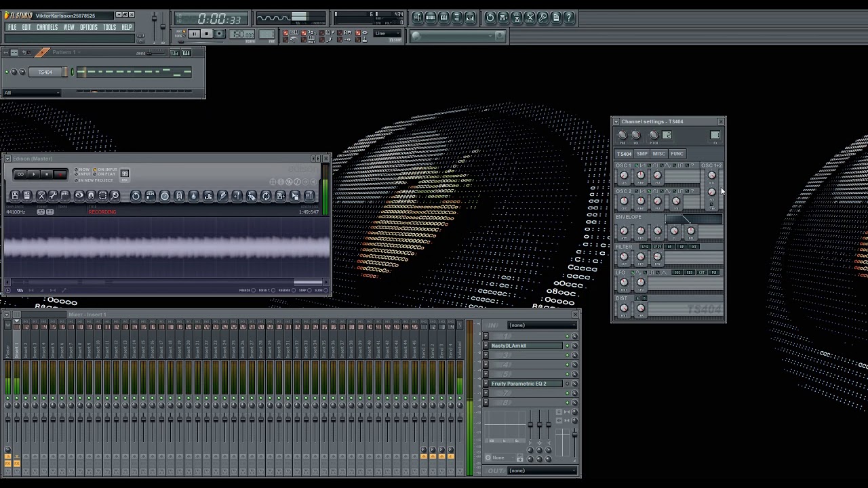Click Edison's red record button
868x488 pixels.
click(x=60, y=175)
